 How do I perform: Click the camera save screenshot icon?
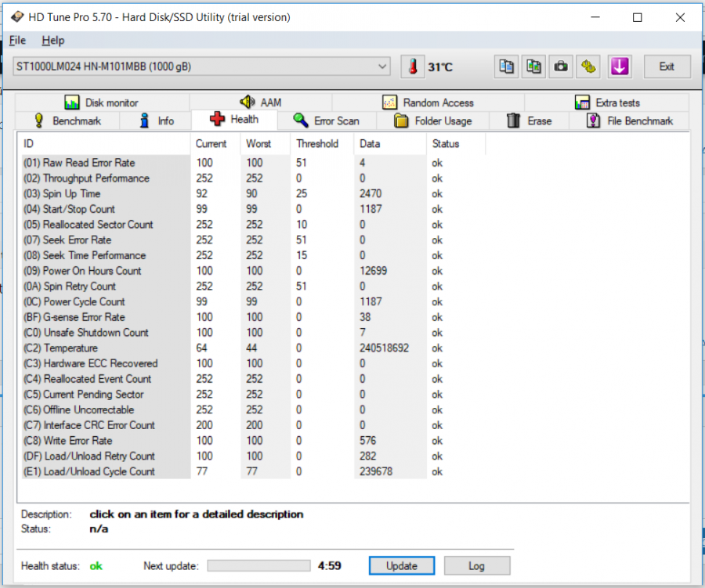[x=561, y=67]
